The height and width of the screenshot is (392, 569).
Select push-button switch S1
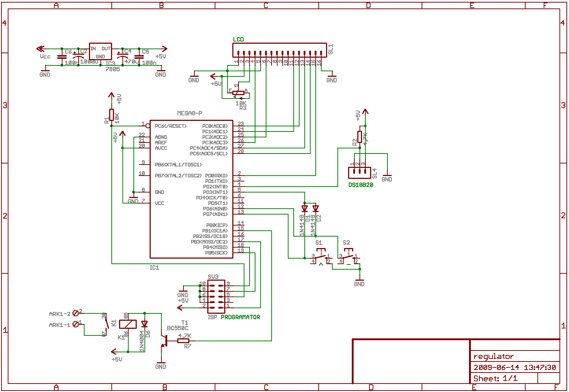point(321,256)
